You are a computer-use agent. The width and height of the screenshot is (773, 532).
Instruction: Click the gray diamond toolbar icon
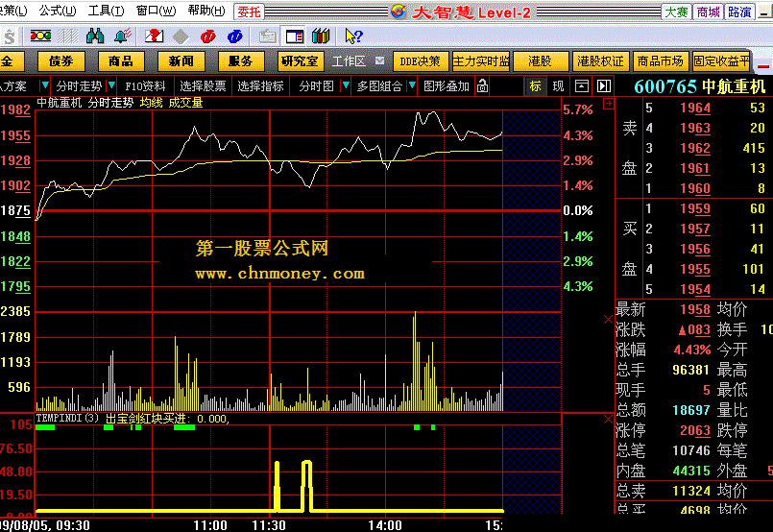click(x=181, y=36)
